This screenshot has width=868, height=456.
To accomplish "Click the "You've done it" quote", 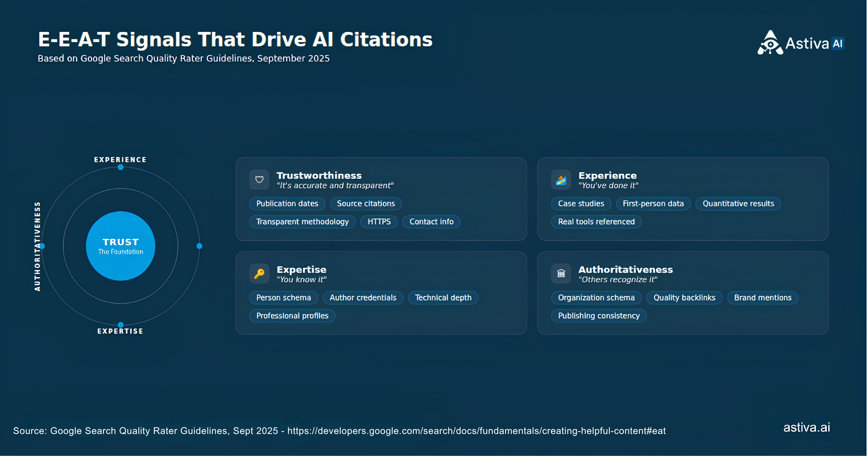I will (x=608, y=185).
